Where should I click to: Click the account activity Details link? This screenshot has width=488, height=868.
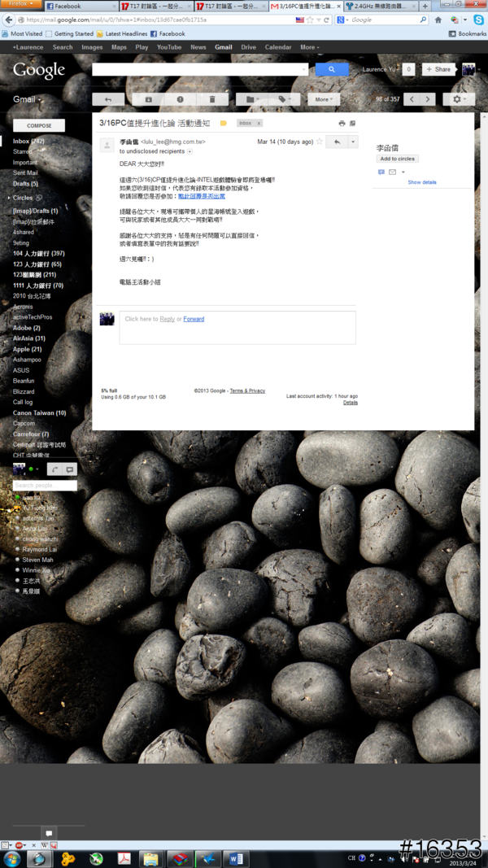[351, 403]
